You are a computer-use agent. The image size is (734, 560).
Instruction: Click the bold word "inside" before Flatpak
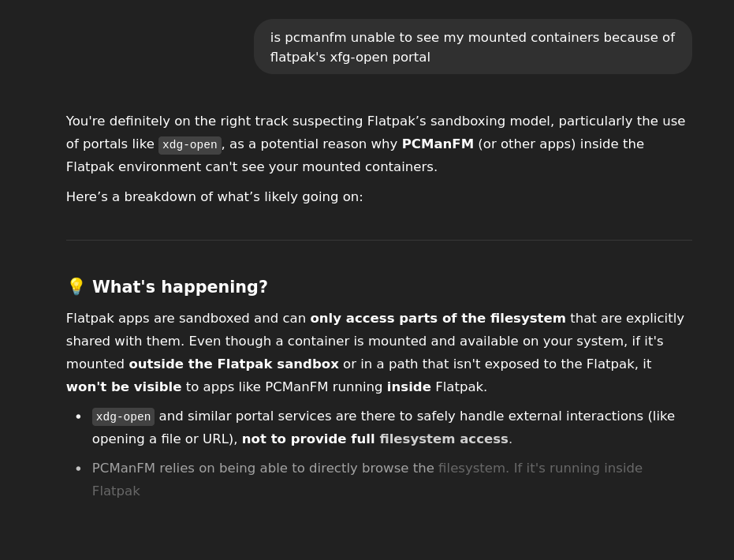(x=408, y=387)
